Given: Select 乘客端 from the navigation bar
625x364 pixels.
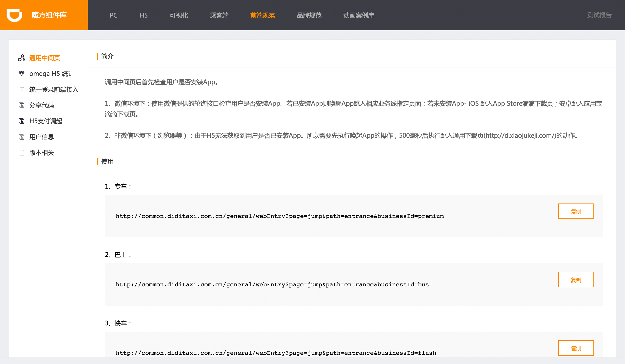Looking at the screenshot, I should (x=219, y=15).
